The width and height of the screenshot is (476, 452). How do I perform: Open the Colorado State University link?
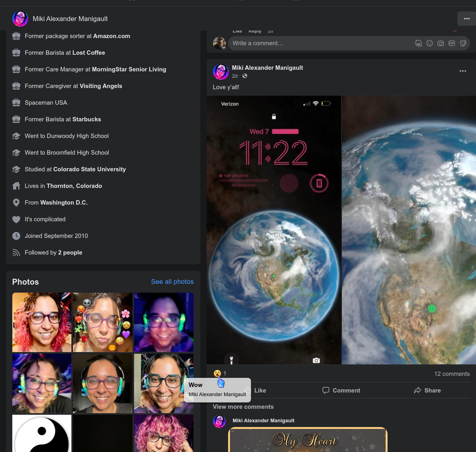point(89,169)
